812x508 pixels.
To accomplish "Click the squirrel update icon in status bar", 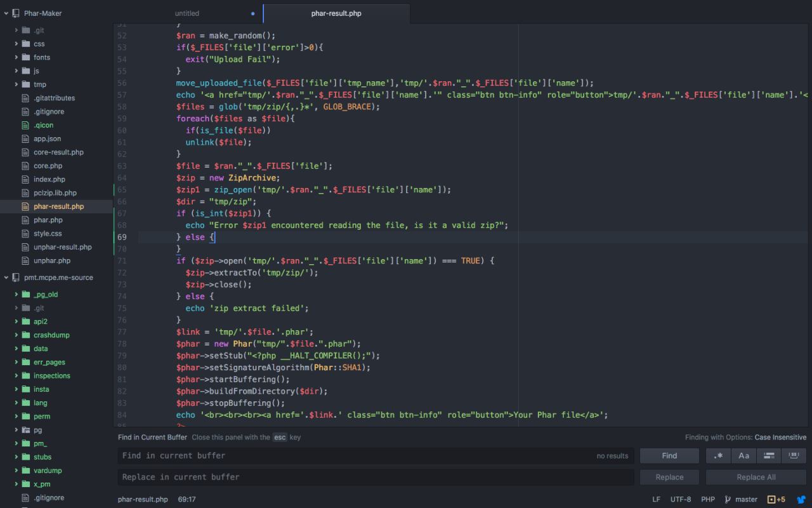I will coord(802,500).
